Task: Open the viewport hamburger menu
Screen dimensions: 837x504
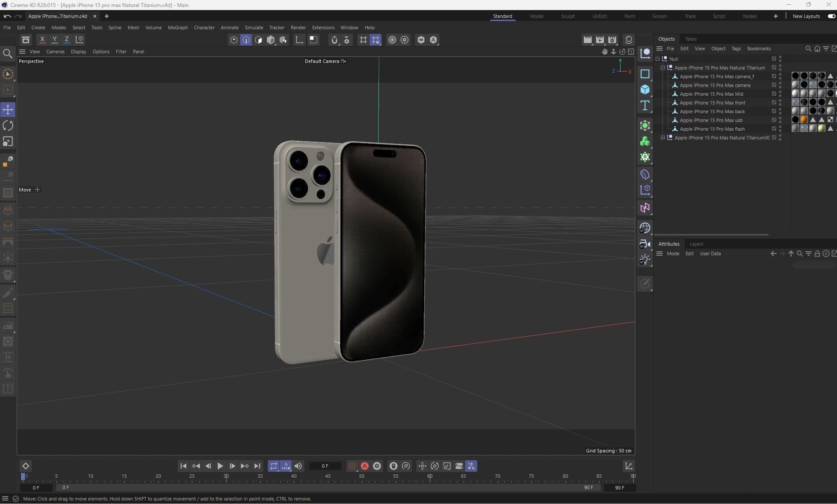Action: (x=22, y=52)
